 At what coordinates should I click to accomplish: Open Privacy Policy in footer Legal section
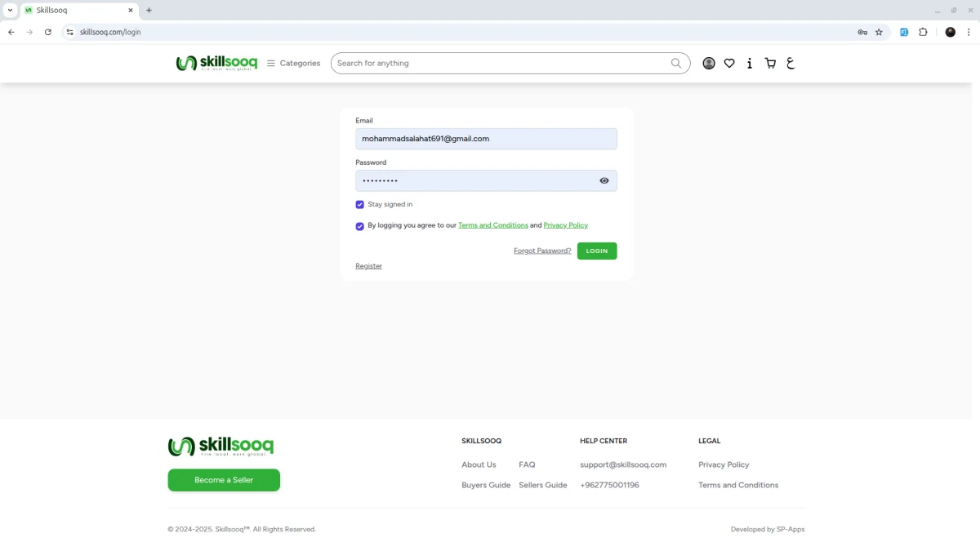[724, 464]
